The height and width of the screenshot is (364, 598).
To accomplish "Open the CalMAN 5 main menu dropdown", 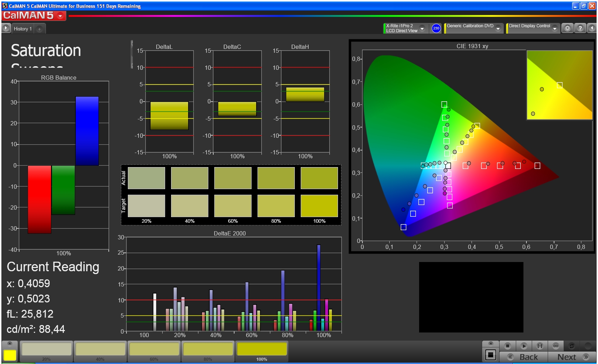I will point(60,16).
